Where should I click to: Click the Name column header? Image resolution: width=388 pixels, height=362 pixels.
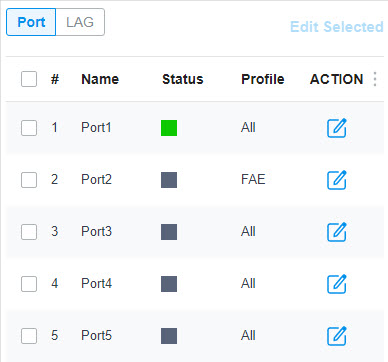point(100,79)
